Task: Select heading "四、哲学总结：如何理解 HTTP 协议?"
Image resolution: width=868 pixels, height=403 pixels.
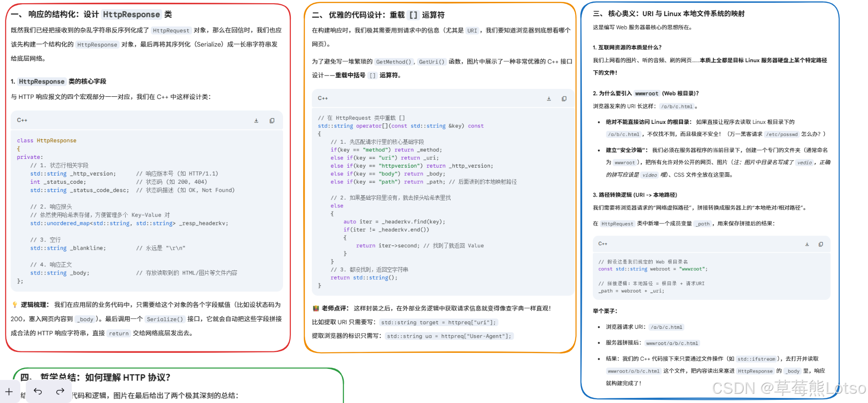Action: pos(95,377)
